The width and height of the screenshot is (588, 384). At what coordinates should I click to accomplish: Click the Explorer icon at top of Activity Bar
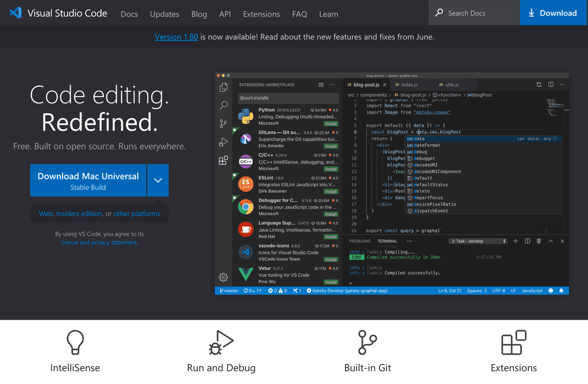click(223, 87)
